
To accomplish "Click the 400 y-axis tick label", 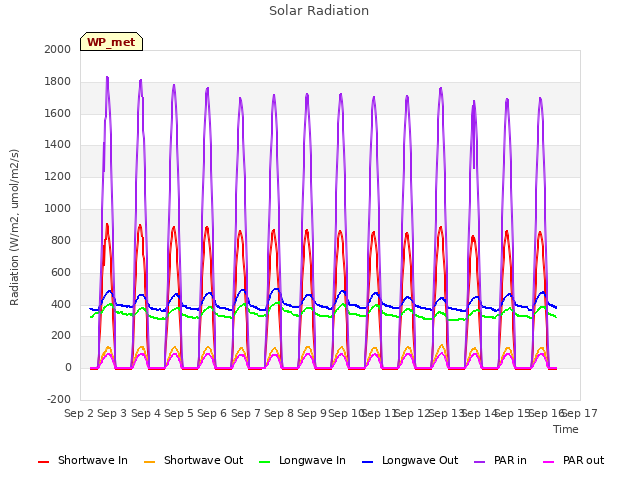I will [x=61, y=304].
